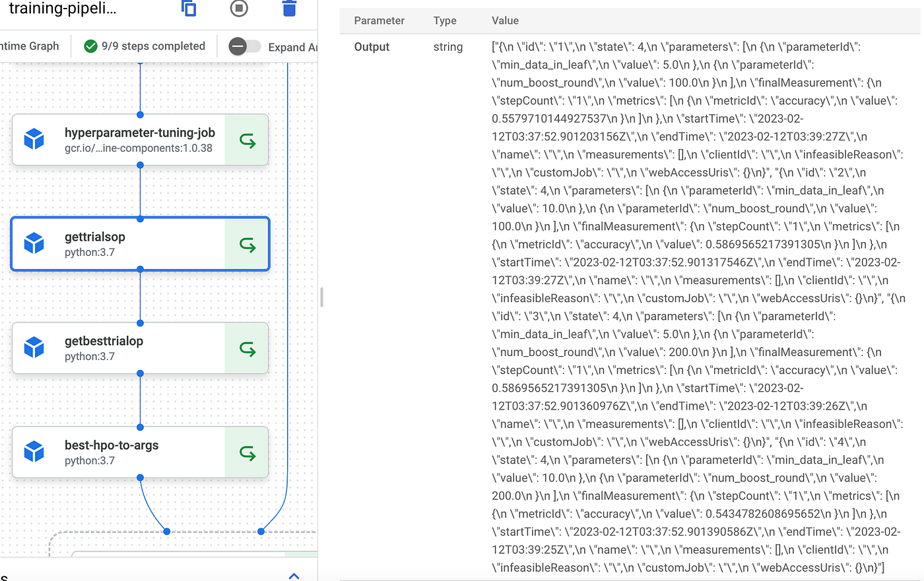
Task: Click the cached-execution arrow on hyperparameter-tuning-job
Action: pyautogui.click(x=247, y=139)
